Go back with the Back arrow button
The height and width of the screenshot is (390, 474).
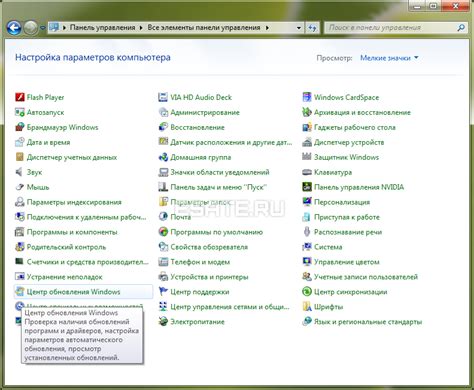14,28
